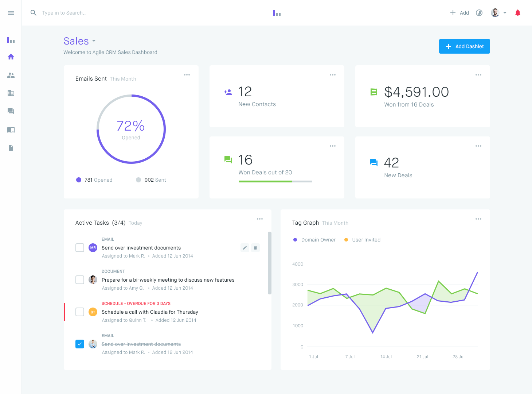Click the Add Dashlet button
The height and width of the screenshot is (394, 532).
coord(464,46)
